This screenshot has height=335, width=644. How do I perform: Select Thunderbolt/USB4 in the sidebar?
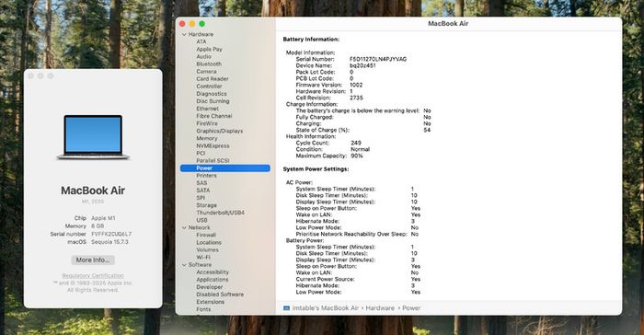click(220, 213)
